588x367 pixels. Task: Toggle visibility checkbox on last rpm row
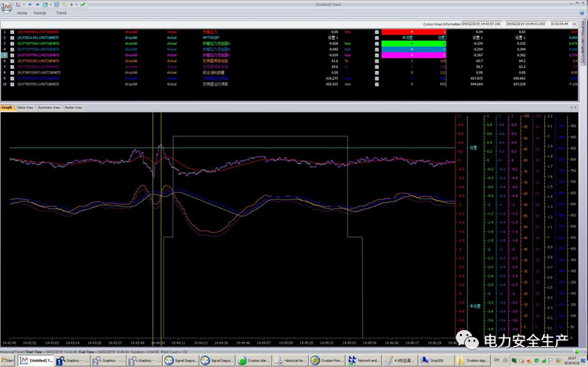(377, 84)
